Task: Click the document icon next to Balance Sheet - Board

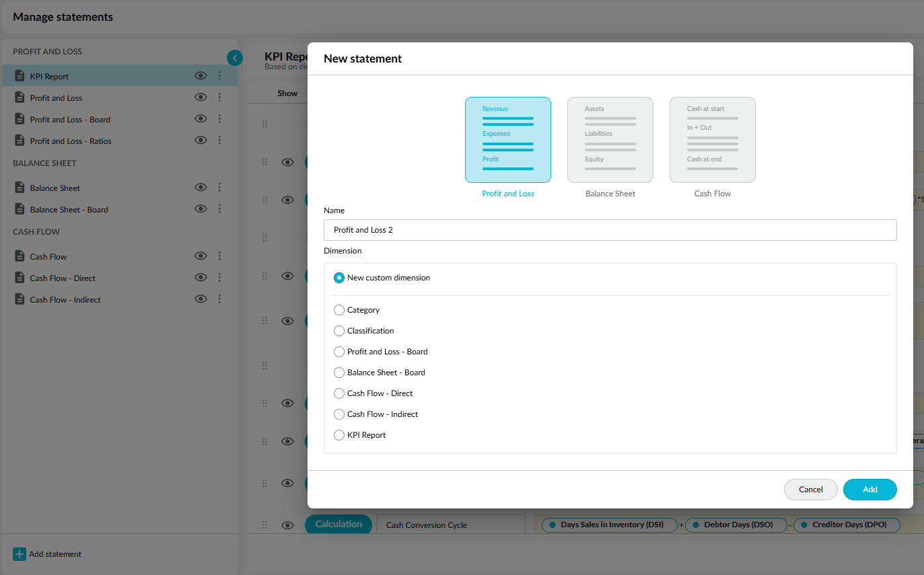Action: (20, 209)
